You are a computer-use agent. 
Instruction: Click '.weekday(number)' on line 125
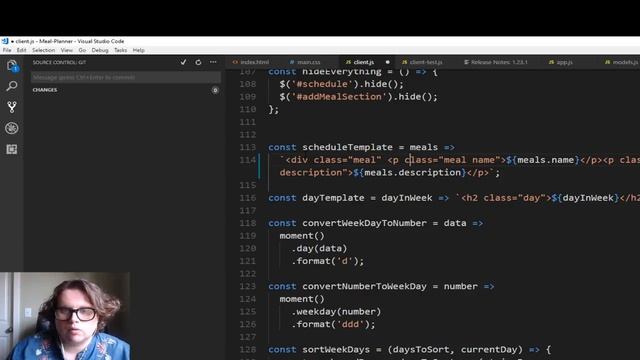[x=336, y=312]
